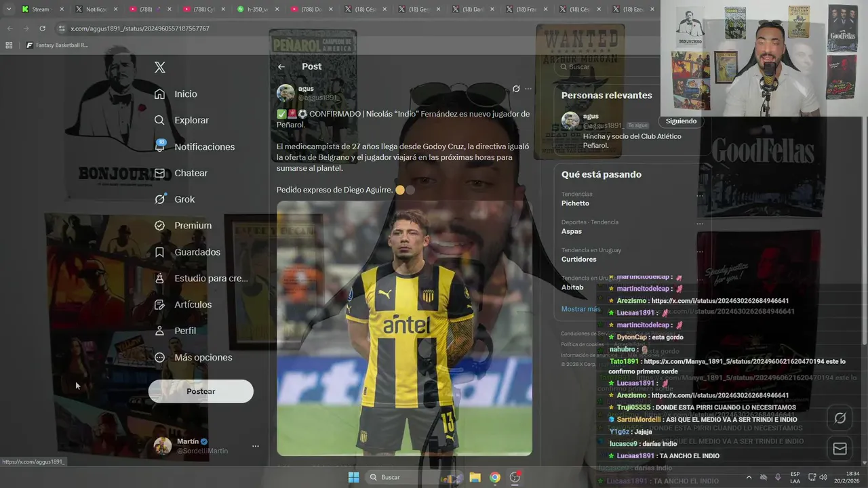Open the Peñarol player photo in the post

(404, 328)
